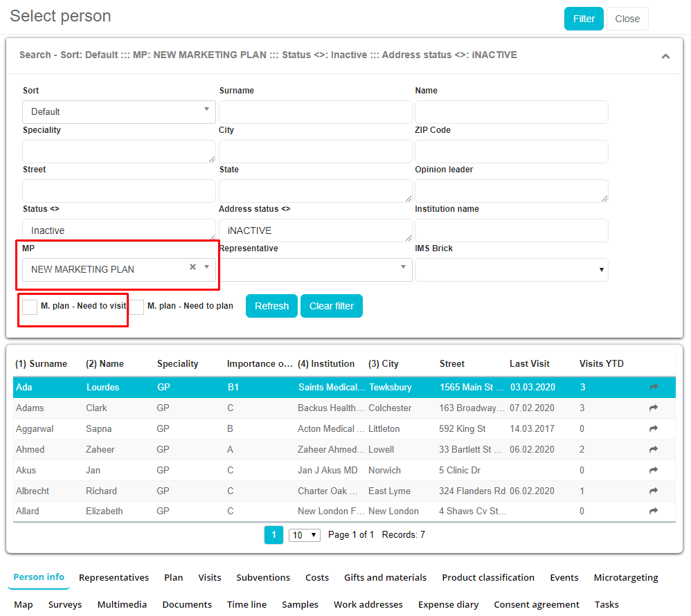The width and height of the screenshot is (691, 616).
Task: Enable M. plan - Need to visit checkbox
Action: 30,307
